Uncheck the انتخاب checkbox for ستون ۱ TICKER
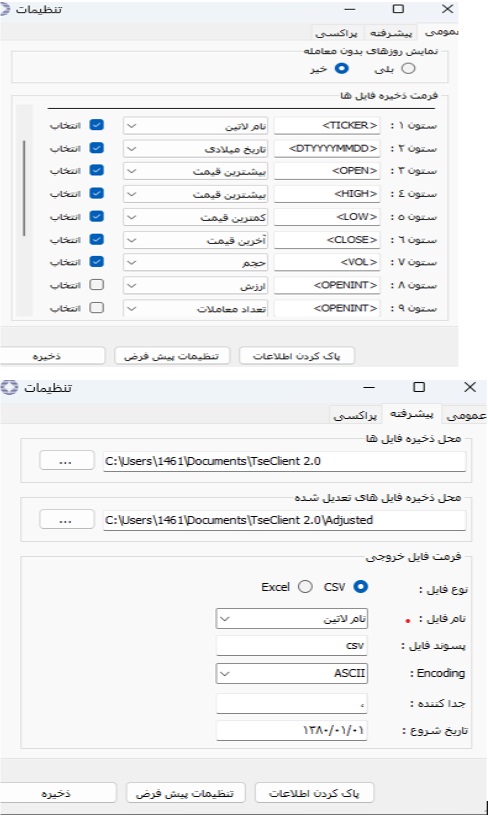 [x=96, y=125]
